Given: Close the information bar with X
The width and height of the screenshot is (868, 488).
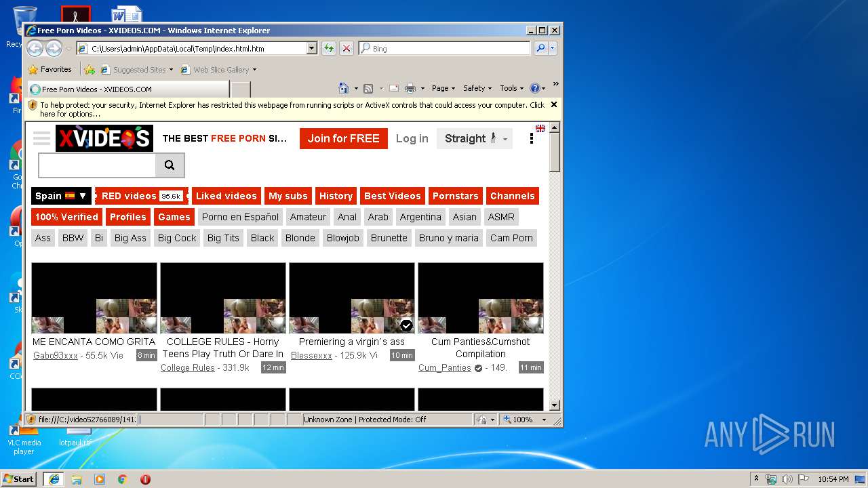Looking at the screenshot, I should pyautogui.click(x=554, y=104).
